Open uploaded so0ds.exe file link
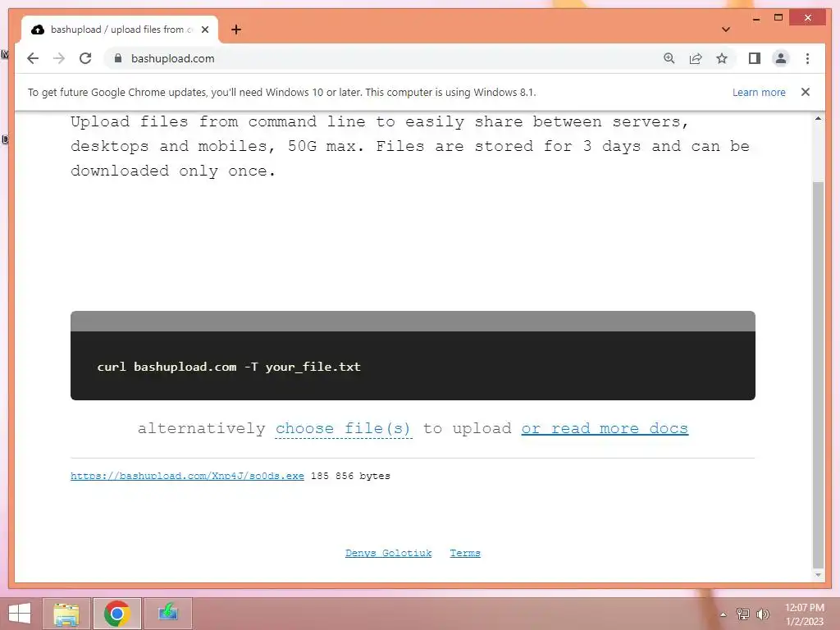The width and height of the screenshot is (840, 630). (187, 476)
